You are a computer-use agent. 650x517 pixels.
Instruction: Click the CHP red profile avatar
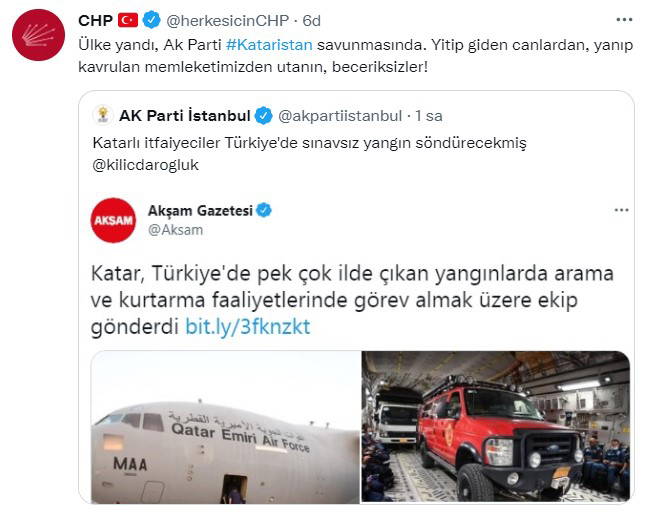39,35
